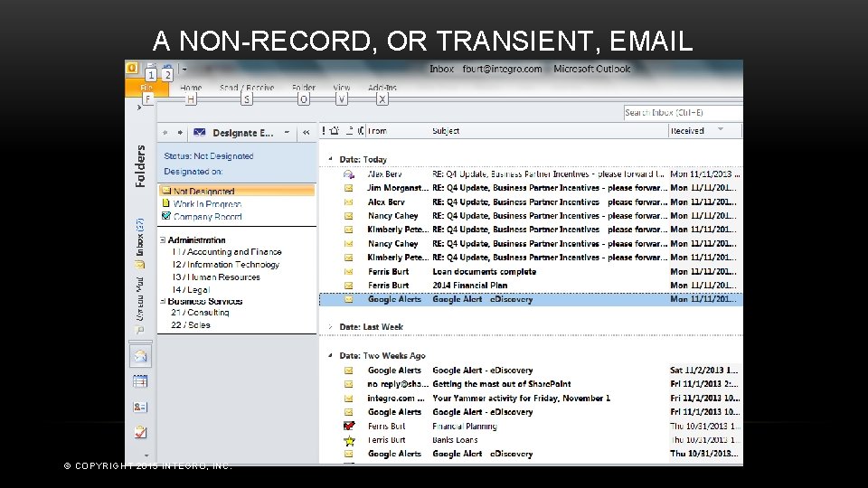868x488 pixels.
Task: Click Sat 11/2/2013 Google Alerts email envelope
Action: [x=349, y=371]
